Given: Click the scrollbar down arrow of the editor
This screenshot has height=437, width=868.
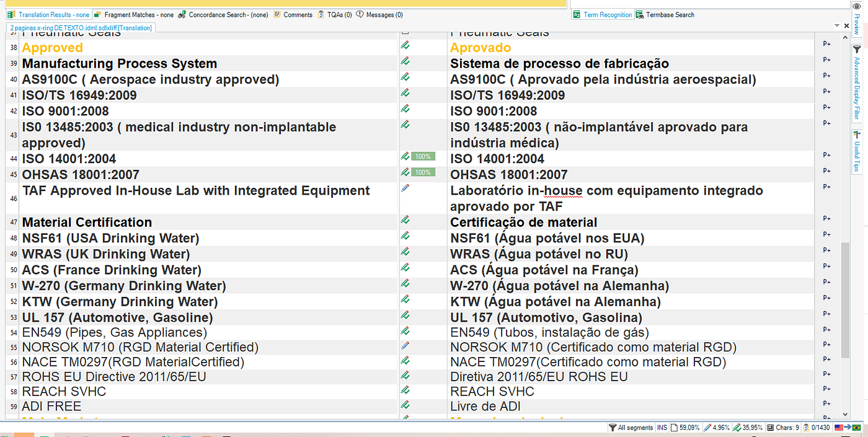Looking at the screenshot, I should [845, 415].
